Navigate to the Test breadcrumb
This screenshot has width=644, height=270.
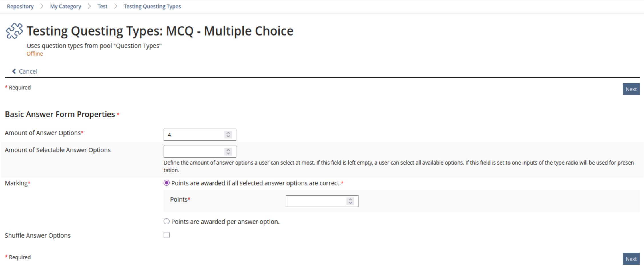pyautogui.click(x=102, y=6)
